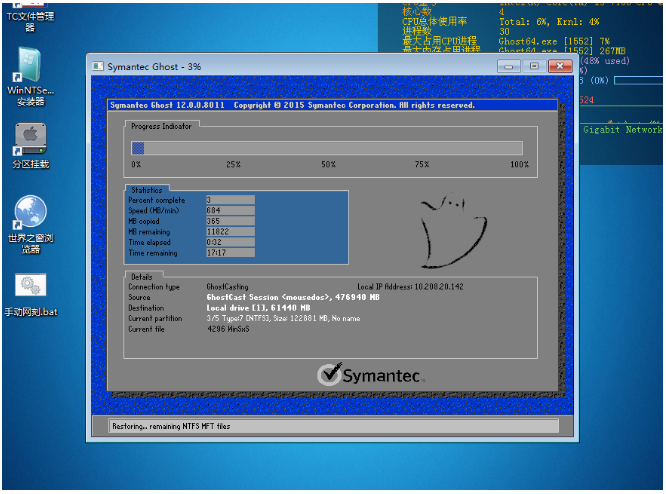Click the 'Total: 6%, Krnl: 4%' CPU text
Viewport: 666px width, 494px height.
pos(549,22)
